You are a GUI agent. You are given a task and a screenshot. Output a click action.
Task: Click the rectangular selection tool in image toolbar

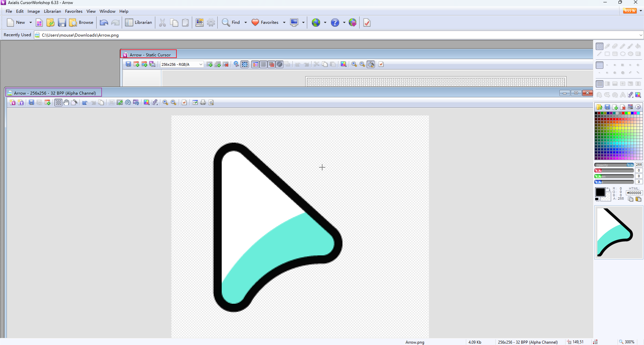pos(58,103)
